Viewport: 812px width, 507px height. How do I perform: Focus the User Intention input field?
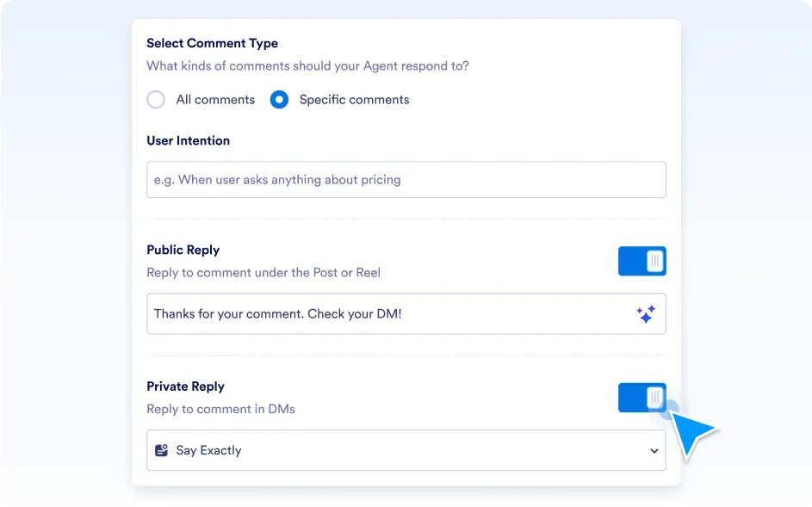click(406, 180)
